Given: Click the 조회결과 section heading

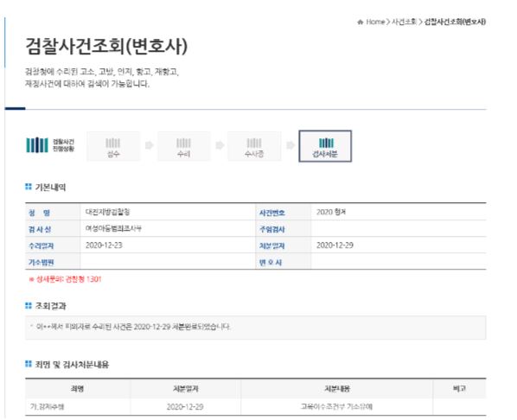Looking at the screenshot, I should tap(50, 306).
